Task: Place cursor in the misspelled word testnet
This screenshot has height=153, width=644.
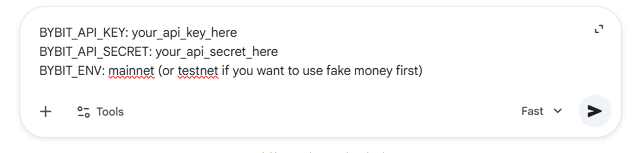Action: tap(198, 71)
